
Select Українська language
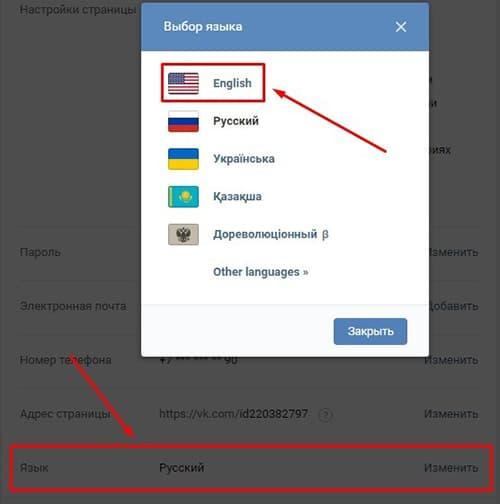(x=244, y=159)
